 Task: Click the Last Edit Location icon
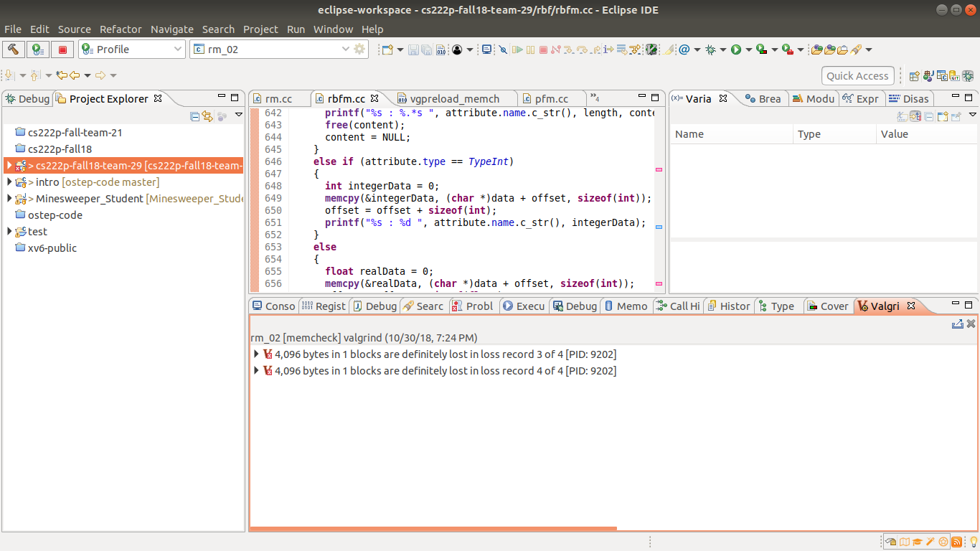[x=61, y=75]
